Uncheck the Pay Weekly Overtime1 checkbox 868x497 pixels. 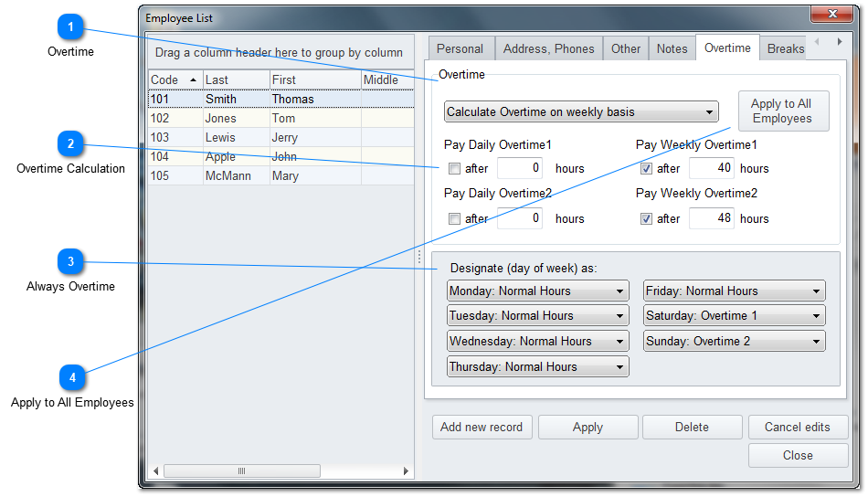[647, 169]
